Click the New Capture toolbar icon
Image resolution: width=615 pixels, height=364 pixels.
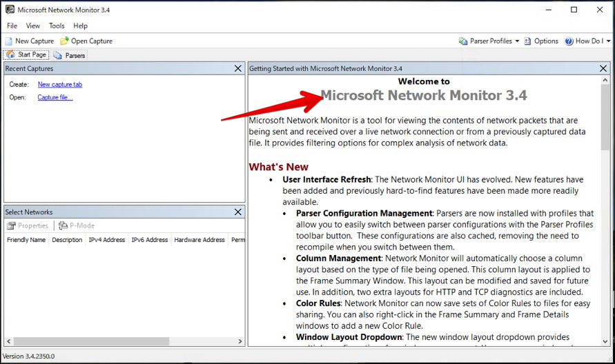(x=8, y=41)
